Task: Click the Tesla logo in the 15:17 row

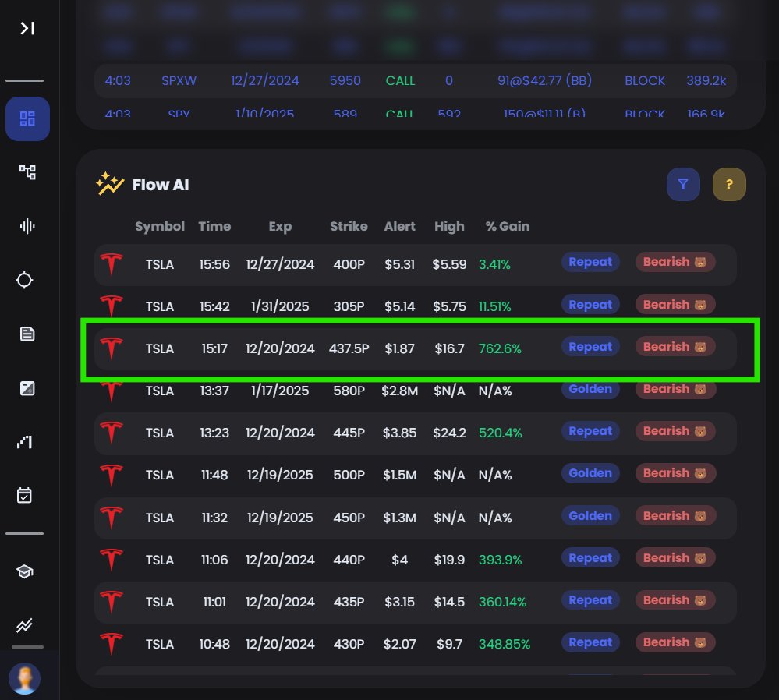Action: tap(112, 348)
